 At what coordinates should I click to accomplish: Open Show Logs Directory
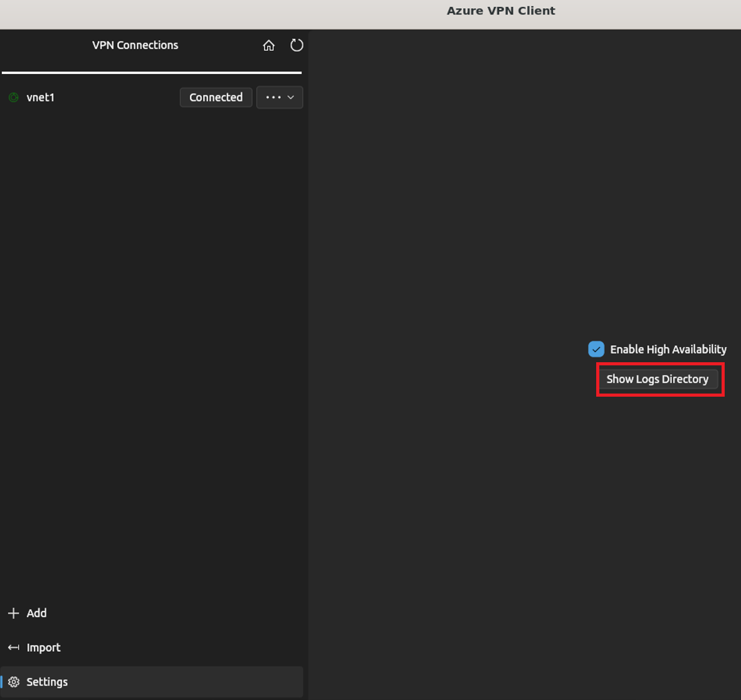(658, 379)
